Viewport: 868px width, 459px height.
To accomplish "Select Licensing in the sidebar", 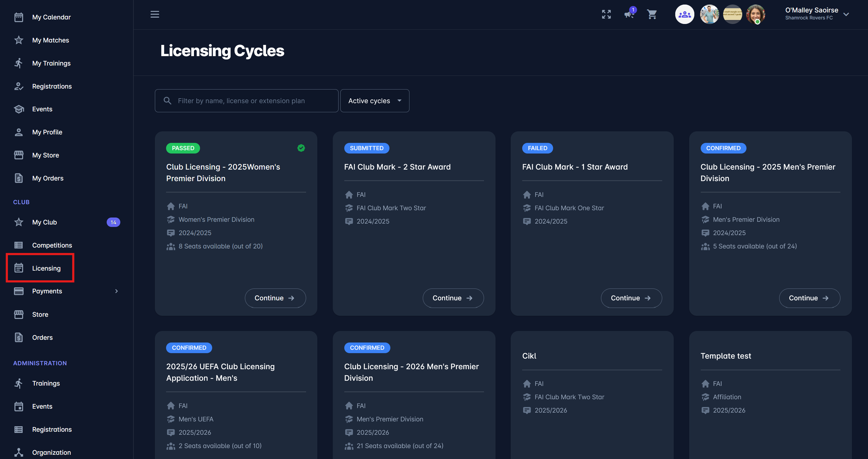I will pos(46,268).
